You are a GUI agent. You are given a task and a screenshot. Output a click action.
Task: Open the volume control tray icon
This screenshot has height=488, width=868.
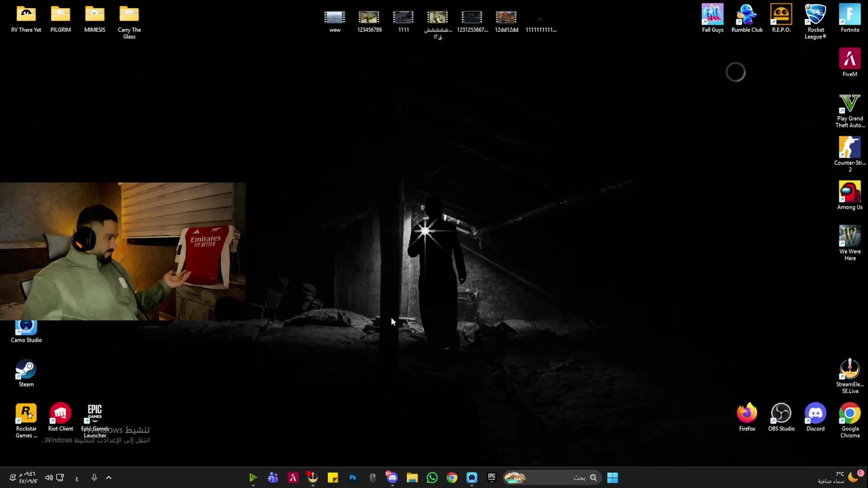pyautogui.click(x=49, y=478)
